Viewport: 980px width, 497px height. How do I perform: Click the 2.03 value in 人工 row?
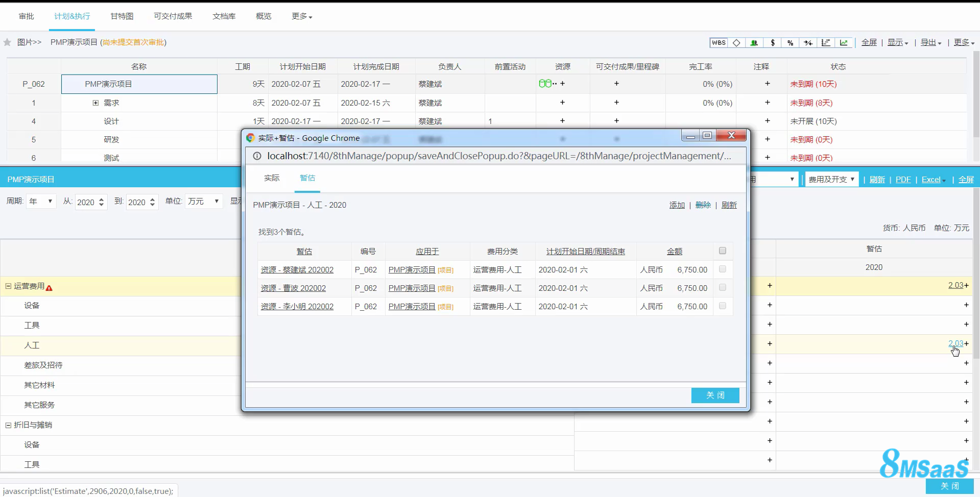(955, 343)
